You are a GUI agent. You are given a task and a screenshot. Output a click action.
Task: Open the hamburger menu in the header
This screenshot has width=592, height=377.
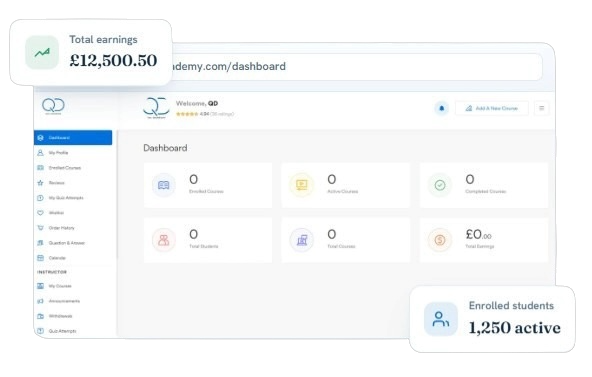[541, 108]
